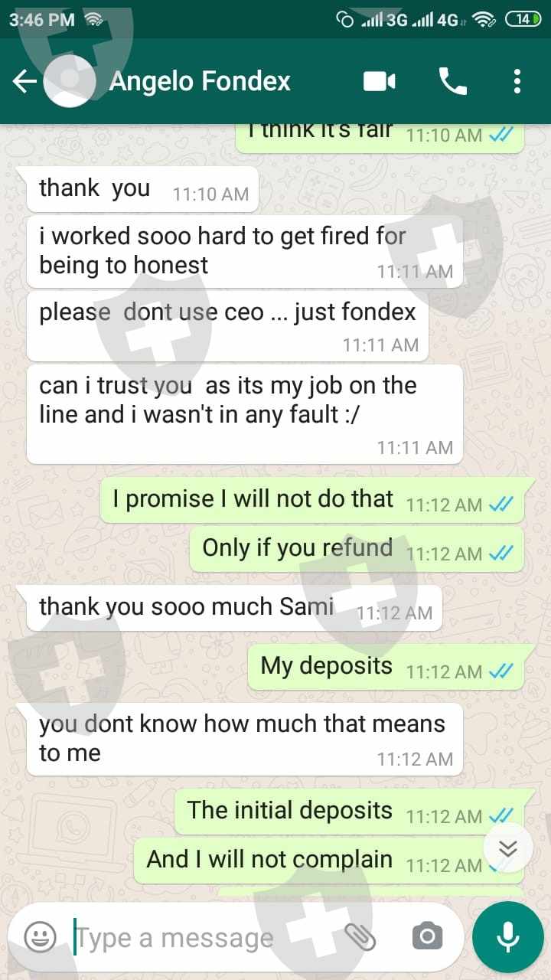Tap the battery indicator in the status bar
The width and height of the screenshot is (551, 980).
523,20
